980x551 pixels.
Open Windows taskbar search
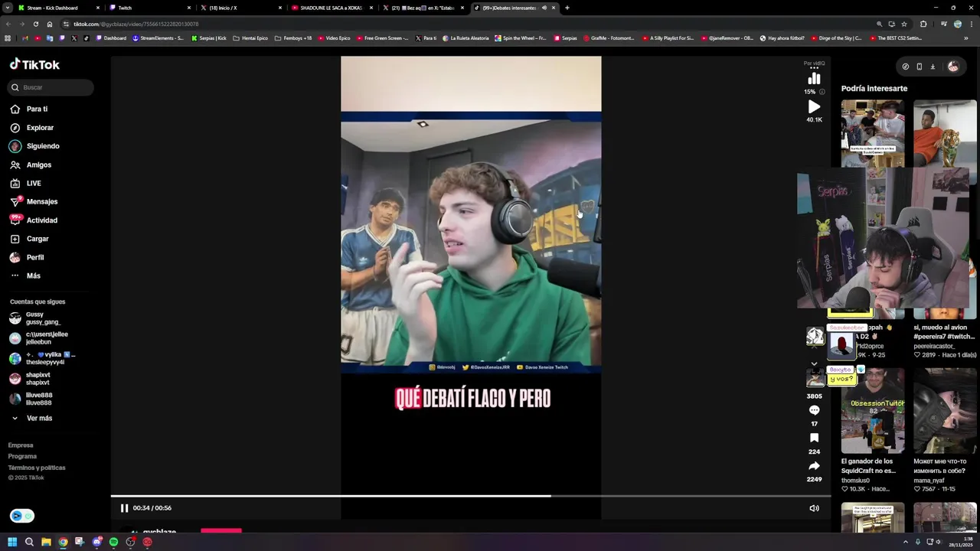click(x=29, y=542)
